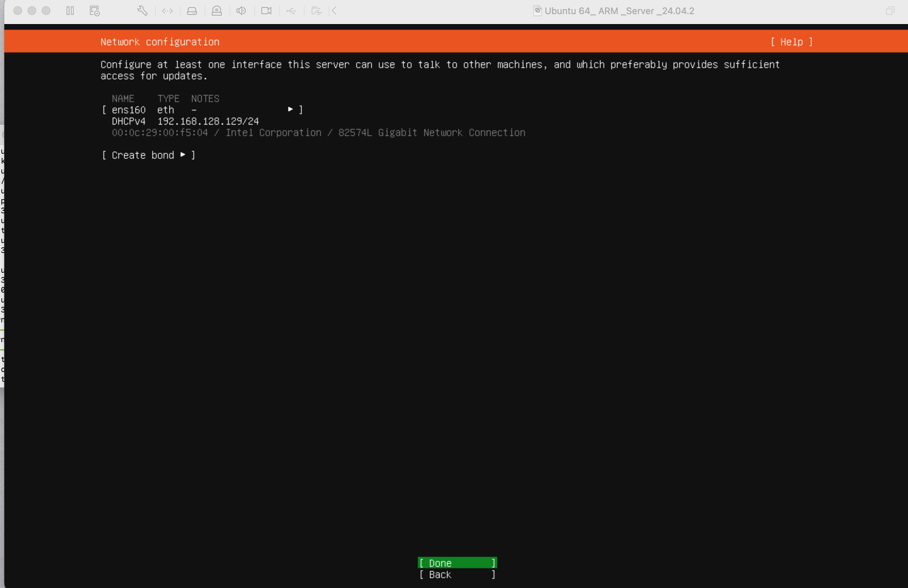Open the Create bond submenu
908x588 pixels.
pyautogui.click(x=148, y=155)
